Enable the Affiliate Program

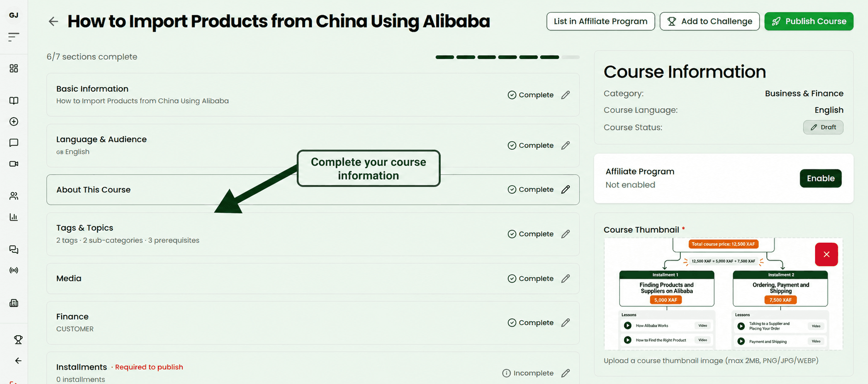coord(821,178)
